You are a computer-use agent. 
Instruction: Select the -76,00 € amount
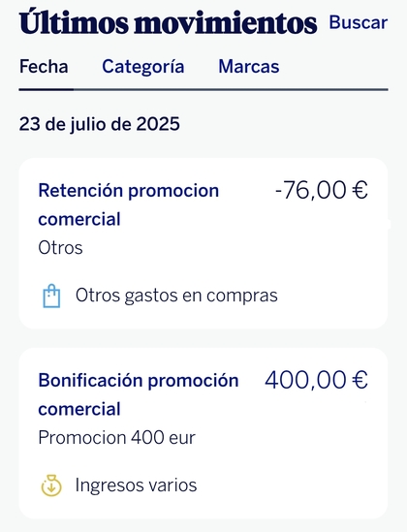click(321, 190)
